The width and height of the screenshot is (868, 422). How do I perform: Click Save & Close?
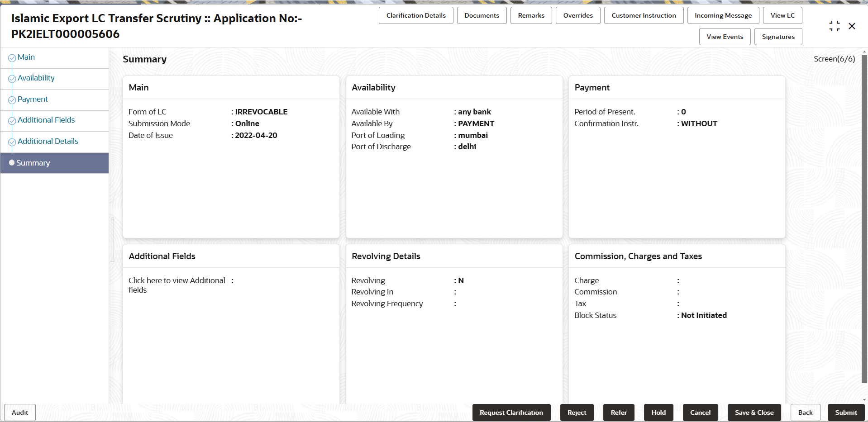[x=754, y=413]
